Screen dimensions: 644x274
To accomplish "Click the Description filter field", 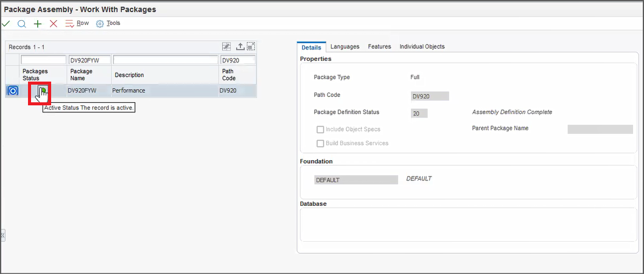I will (166, 60).
